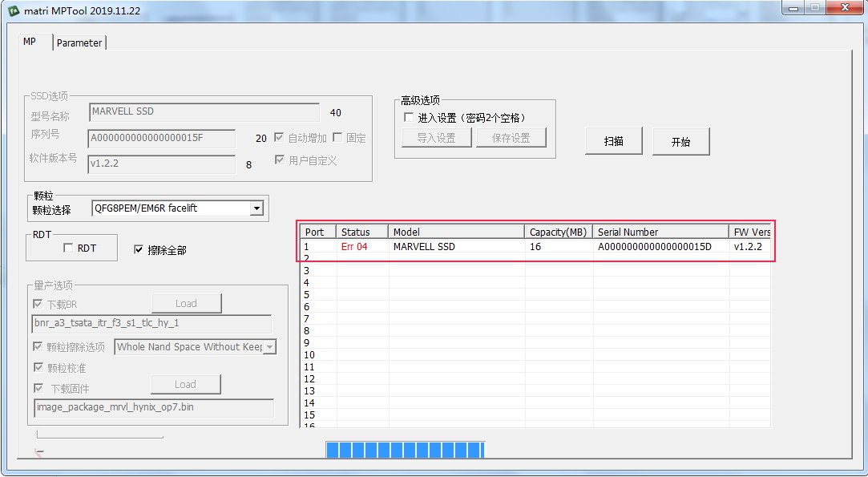Click the Model column header
This screenshot has height=477, width=868.
click(x=456, y=232)
